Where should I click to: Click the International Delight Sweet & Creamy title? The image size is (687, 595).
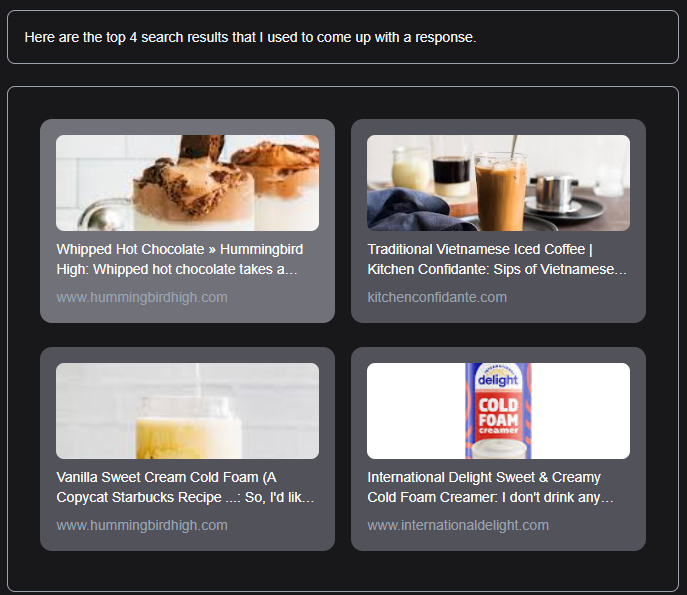(x=484, y=477)
